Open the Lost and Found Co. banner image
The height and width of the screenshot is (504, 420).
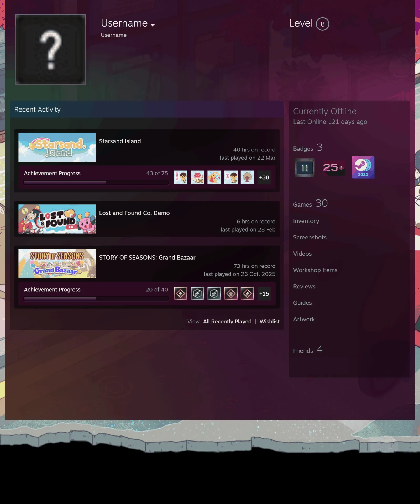[57, 219]
